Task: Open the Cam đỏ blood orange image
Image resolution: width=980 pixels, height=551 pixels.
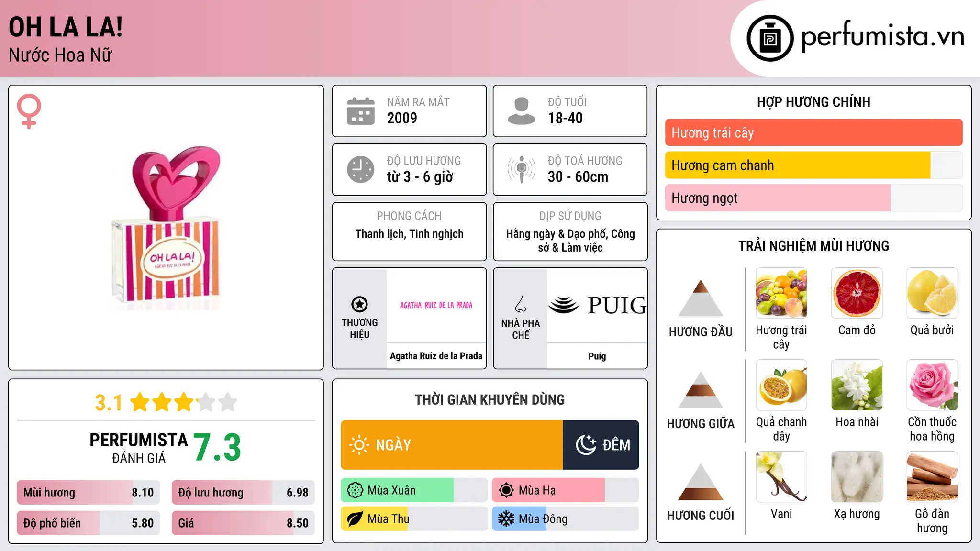Action: point(857,293)
